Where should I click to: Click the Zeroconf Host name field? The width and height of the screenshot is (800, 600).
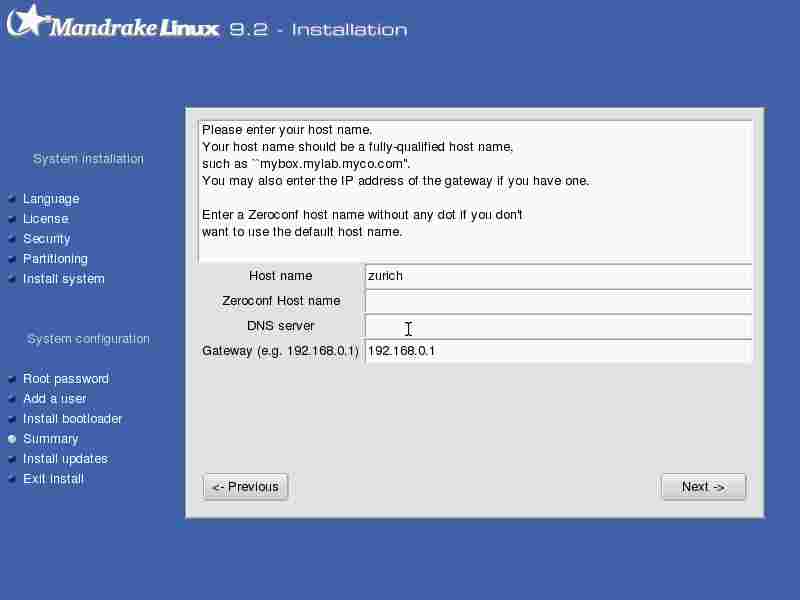558,301
